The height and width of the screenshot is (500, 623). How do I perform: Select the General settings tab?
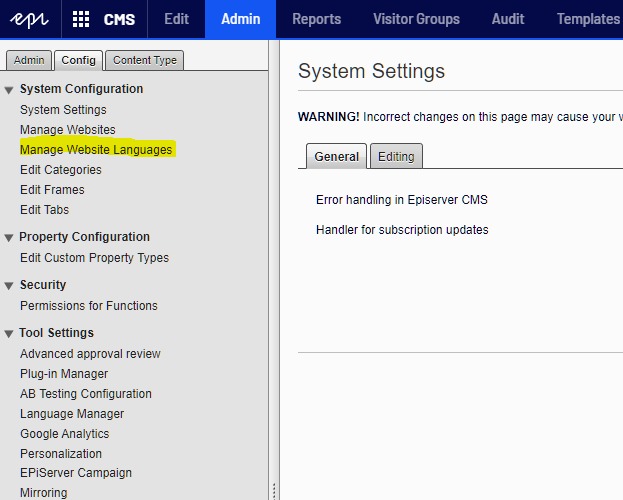pyautogui.click(x=337, y=156)
